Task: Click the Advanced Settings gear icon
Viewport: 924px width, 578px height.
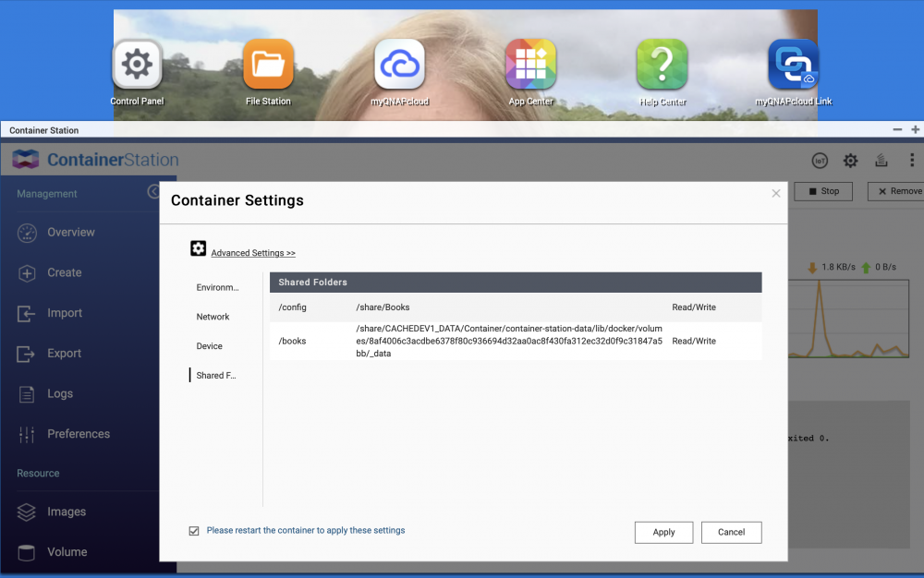Action: [x=198, y=248]
